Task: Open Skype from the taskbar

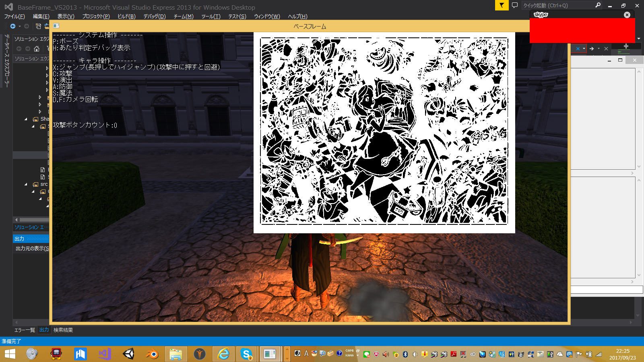Action: 246,354
